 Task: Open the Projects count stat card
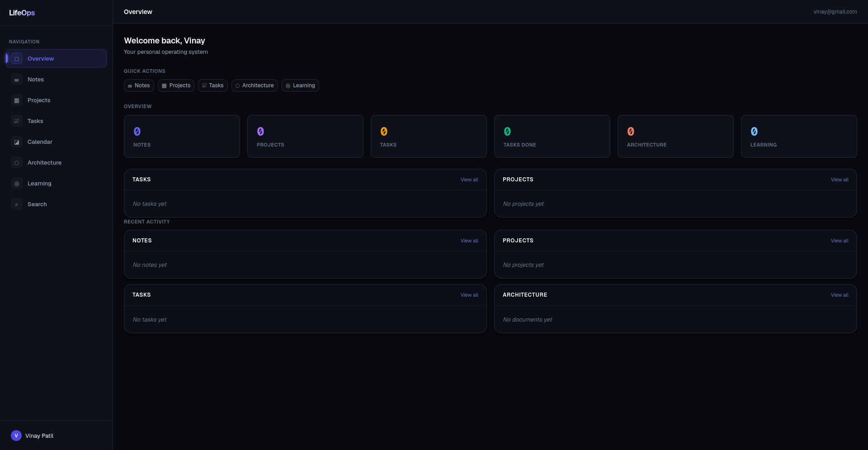click(x=305, y=137)
